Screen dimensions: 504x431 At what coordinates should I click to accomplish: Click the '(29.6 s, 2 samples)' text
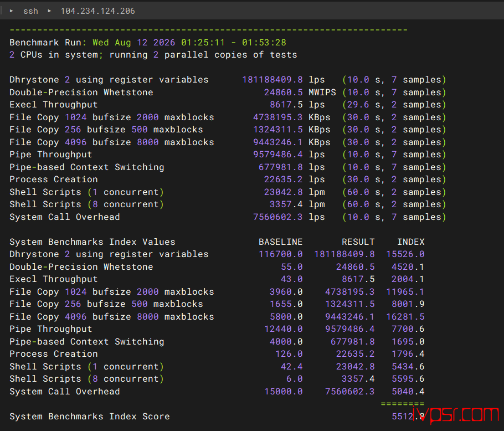click(x=394, y=105)
